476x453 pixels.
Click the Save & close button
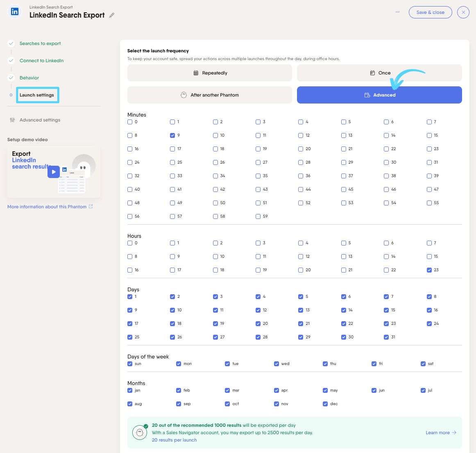[430, 12]
